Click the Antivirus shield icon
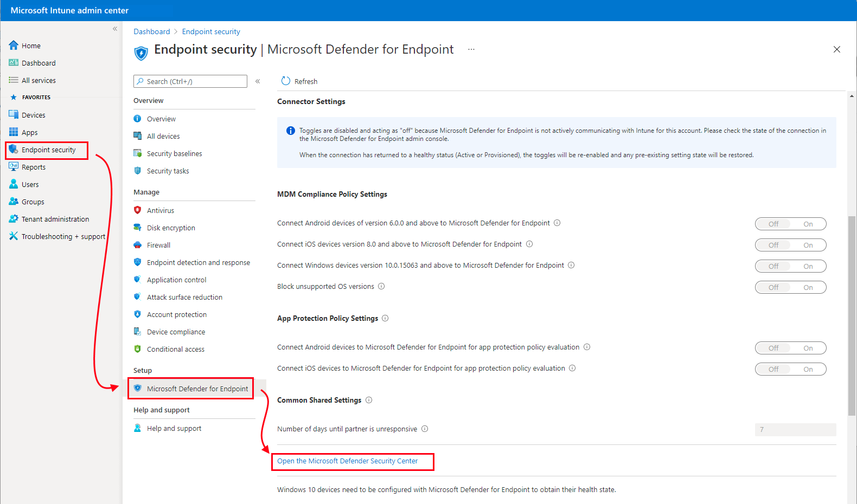The height and width of the screenshot is (504, 857). (x=138, y=210)
